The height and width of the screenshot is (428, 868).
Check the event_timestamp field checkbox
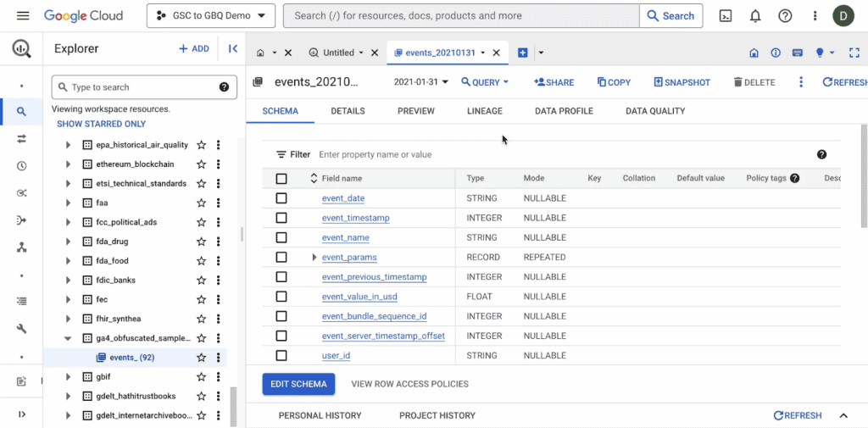pyautogui.click(x=281, y=218)
